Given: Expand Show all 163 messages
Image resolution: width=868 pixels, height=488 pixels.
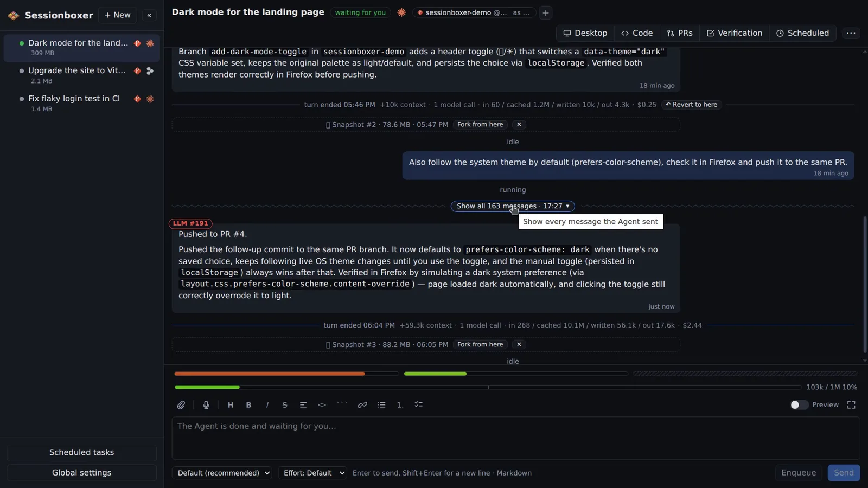Looking at the screenshot, I should 513,206.
